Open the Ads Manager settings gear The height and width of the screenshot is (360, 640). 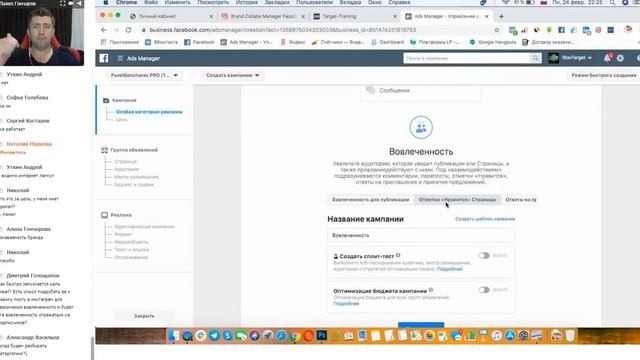coord(620,58)
